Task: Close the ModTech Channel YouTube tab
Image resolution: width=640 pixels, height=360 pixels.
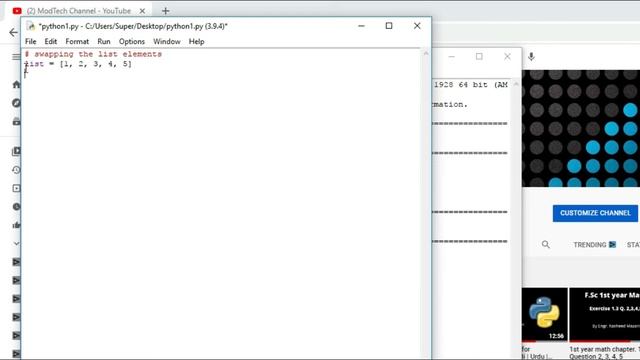Action: [142, 11]
